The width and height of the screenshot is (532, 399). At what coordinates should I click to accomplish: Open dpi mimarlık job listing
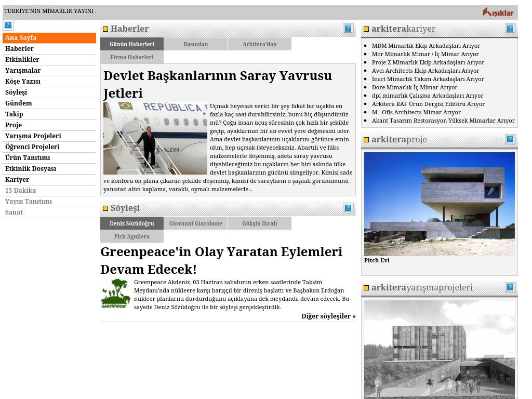[x=428, y=96]
